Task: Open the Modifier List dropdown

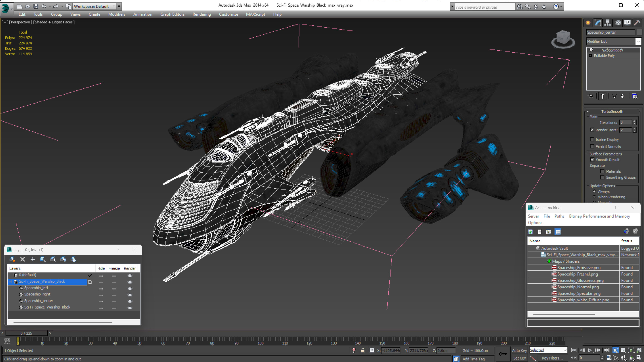Action: [638, 41]
